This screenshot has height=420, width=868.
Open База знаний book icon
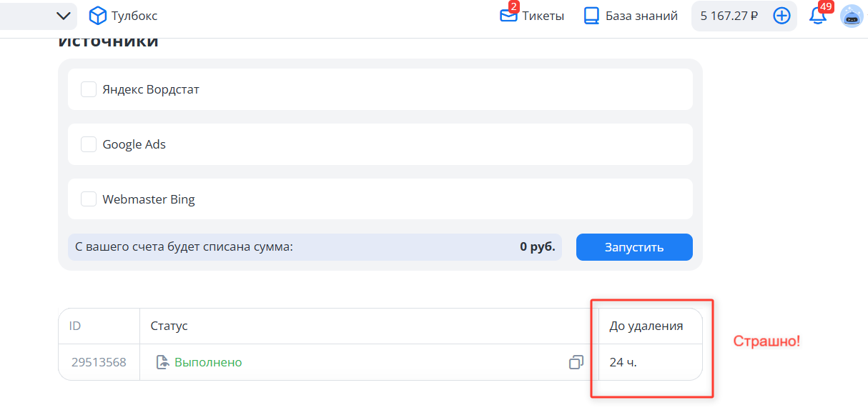pos(591,16)
